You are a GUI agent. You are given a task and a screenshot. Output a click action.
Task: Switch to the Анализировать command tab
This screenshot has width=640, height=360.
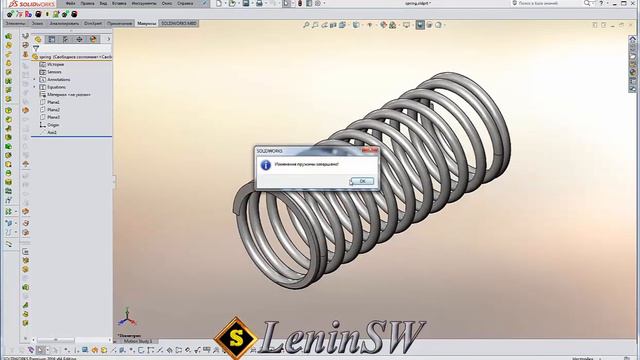coord(64,24)
